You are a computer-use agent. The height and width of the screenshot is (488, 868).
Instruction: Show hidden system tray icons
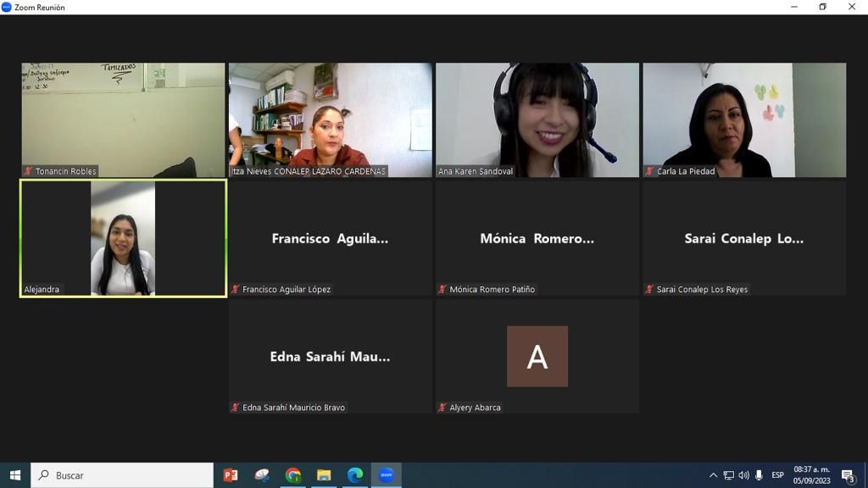point(713,475)
